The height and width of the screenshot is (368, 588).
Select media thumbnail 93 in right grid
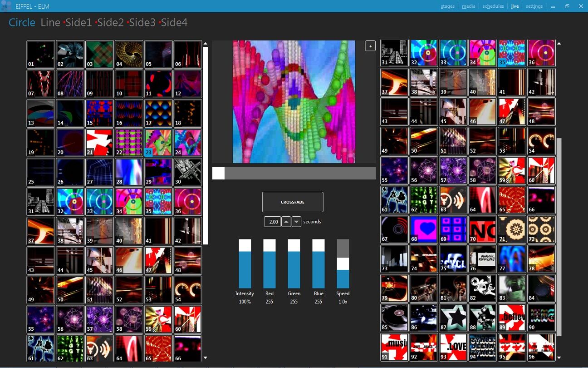click(453, 347)
